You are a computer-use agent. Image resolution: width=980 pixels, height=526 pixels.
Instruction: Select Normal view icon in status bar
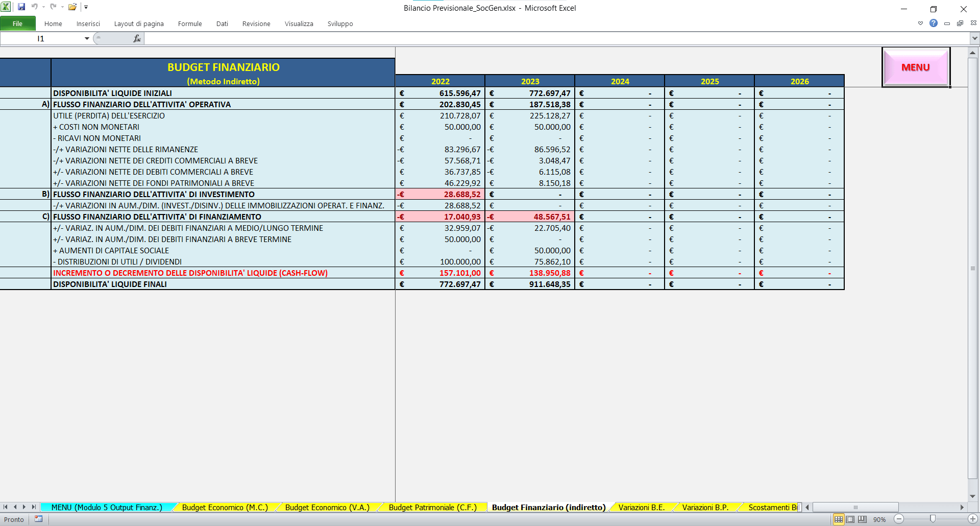pos(839,519)
